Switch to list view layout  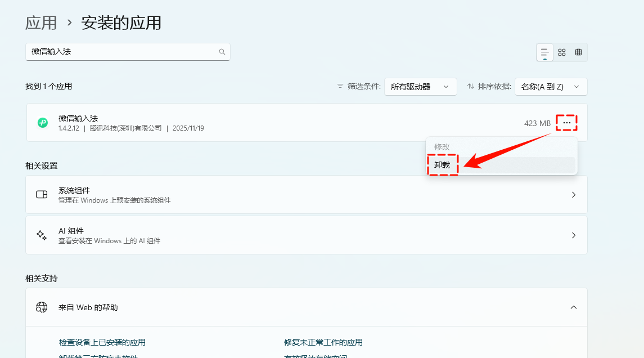point(544,52)
